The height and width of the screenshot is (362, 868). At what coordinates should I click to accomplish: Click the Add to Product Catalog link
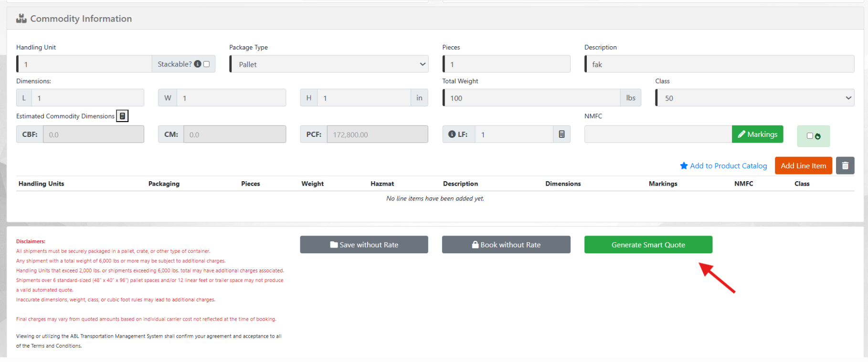[x=728, y=166]
